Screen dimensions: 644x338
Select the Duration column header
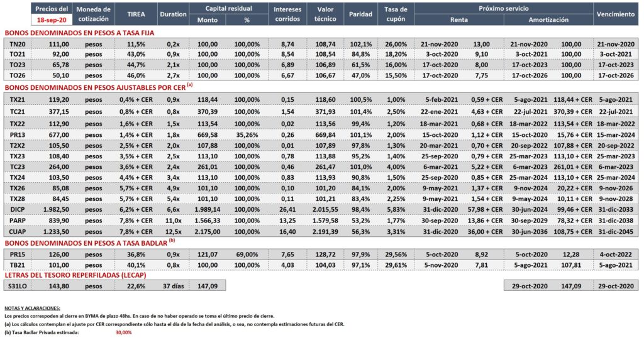(x=174, y=14)
